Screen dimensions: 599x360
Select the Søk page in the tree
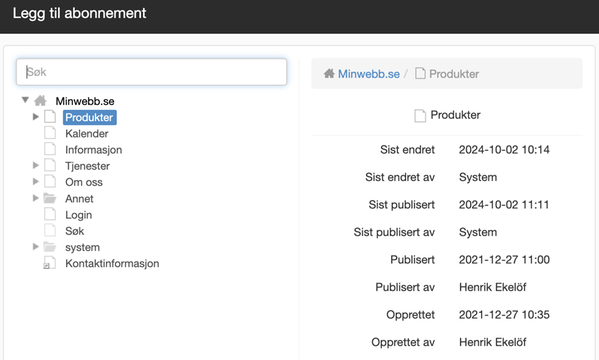74,231
